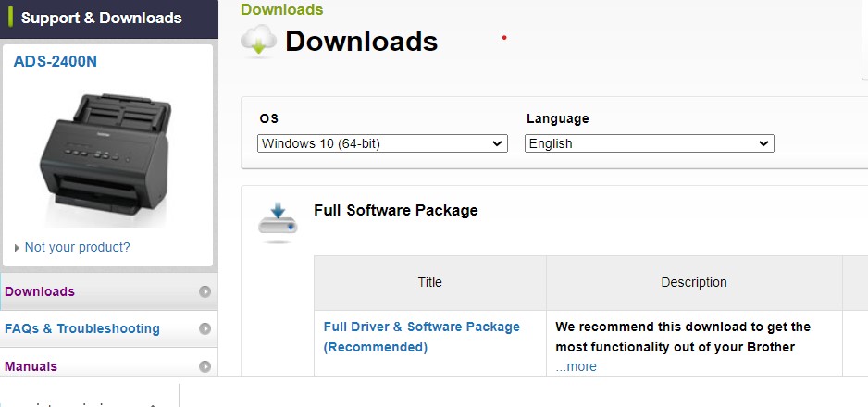Image resolution: width=868 pixels, height=407 pixels.
Task: Click the green Downloads breadcrumb text
Action: tap(281, 9)
